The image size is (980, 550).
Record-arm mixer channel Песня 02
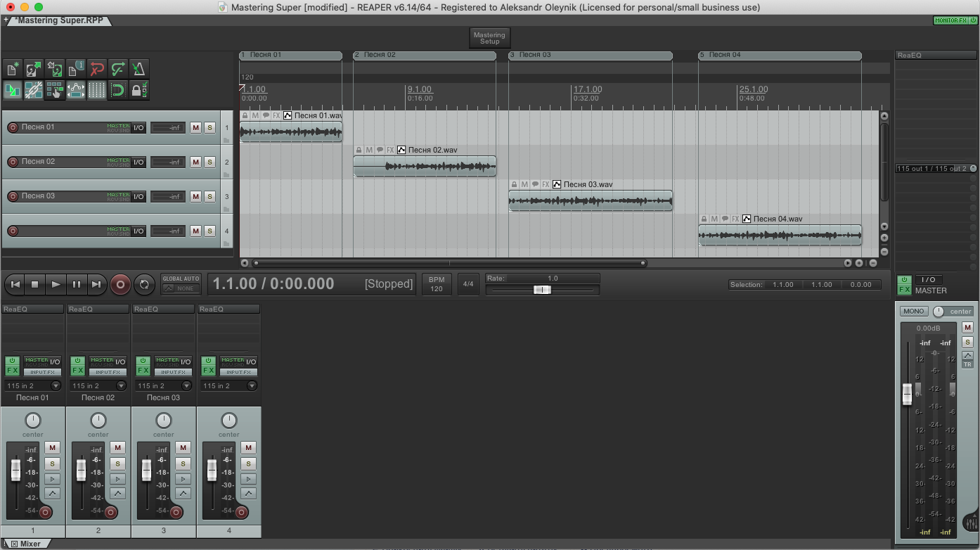tap(111, 512)
